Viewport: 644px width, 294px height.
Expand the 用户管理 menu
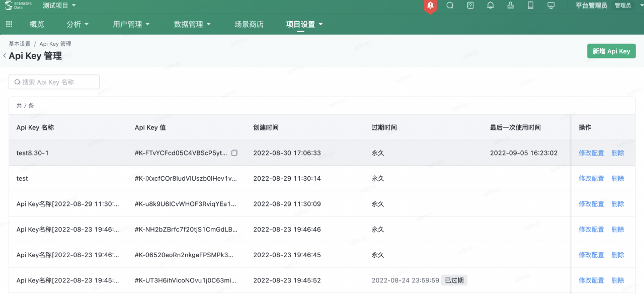[131, 24]
